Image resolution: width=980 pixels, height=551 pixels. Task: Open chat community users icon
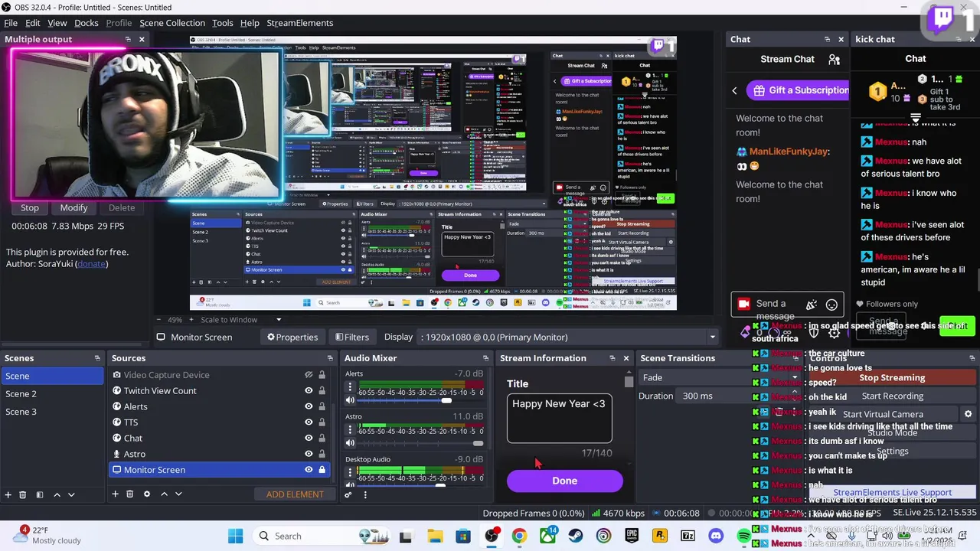coord(835,60)
